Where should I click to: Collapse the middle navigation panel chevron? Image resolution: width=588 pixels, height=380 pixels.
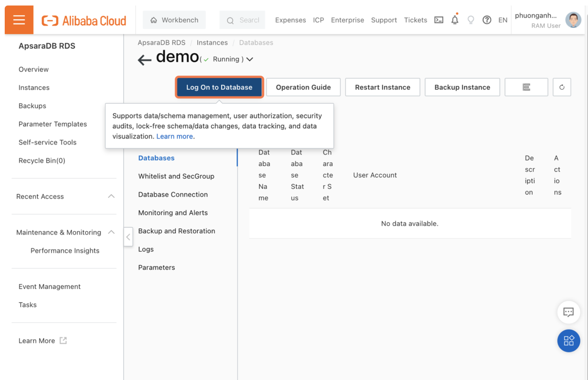[x=128, y=237]
